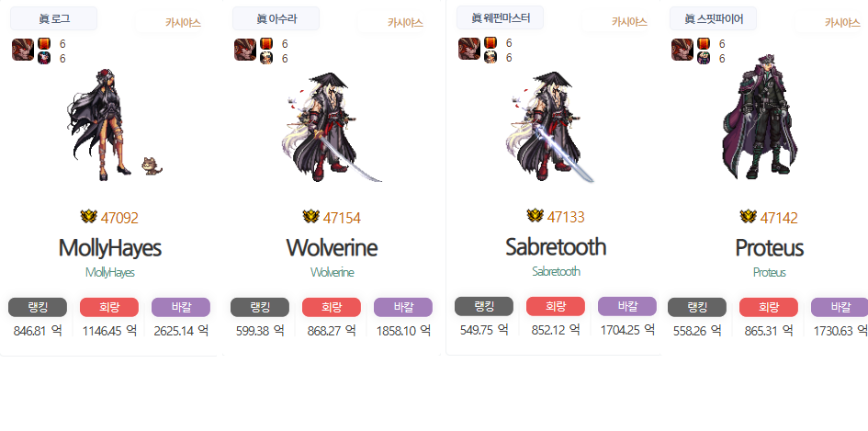Click the small creature icon on Sabretooth card

click(x=490, y=57)
